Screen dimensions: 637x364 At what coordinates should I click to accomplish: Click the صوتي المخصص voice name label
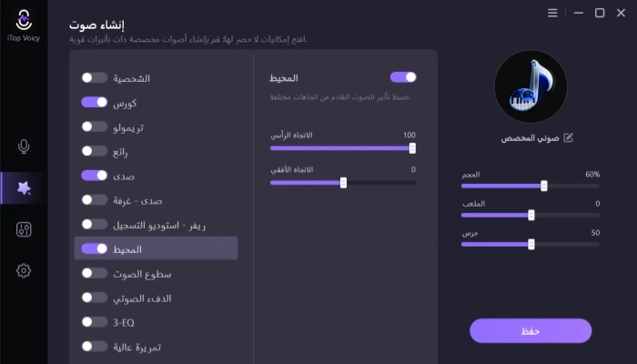point(530,138)
